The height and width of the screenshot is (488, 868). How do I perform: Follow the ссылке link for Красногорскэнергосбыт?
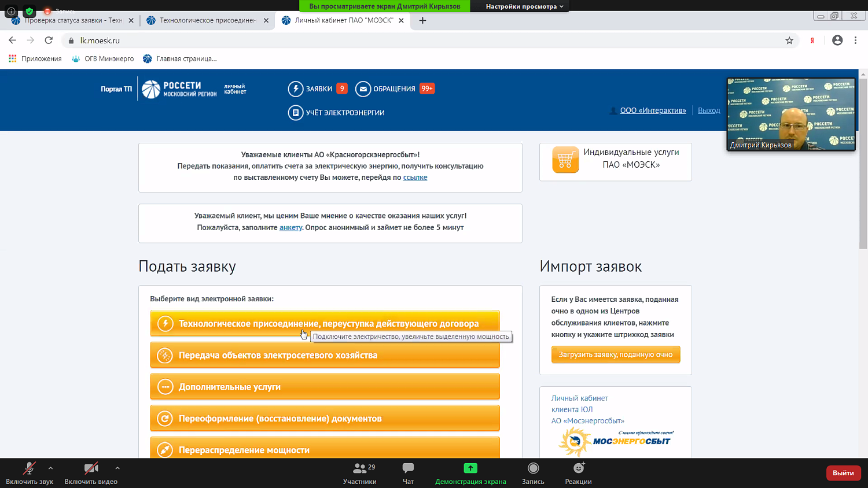tap(415, 178)
